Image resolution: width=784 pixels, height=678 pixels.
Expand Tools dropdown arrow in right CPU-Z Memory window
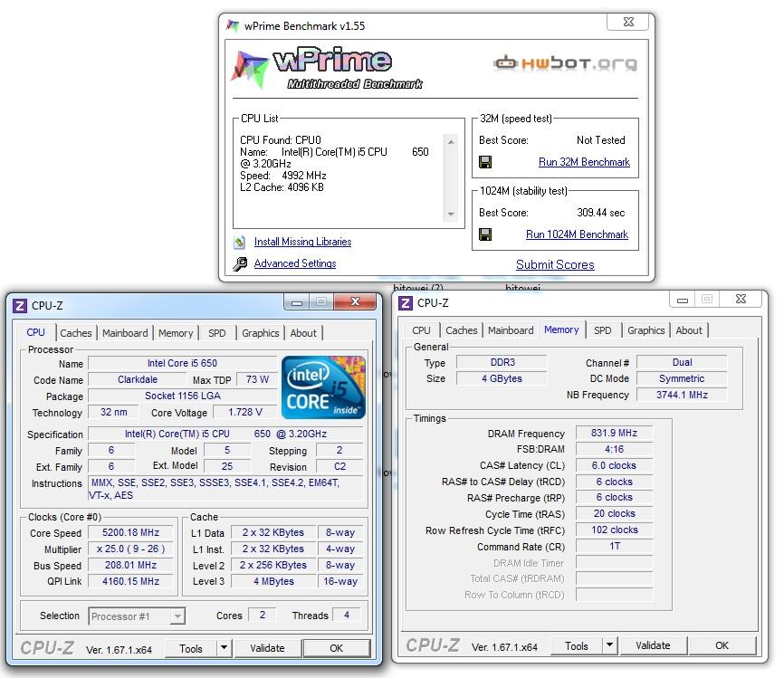pos(609,645)
